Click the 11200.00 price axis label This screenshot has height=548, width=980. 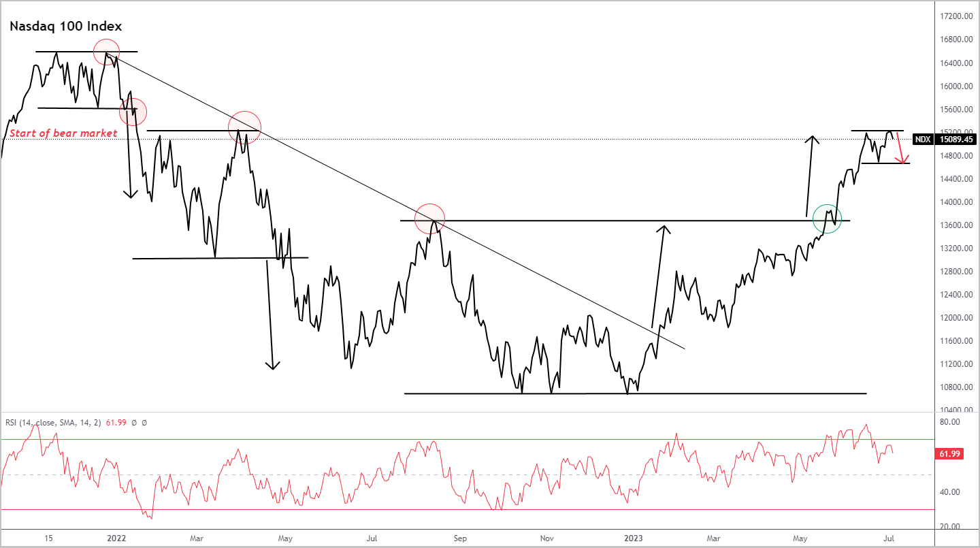click(955, 364)
